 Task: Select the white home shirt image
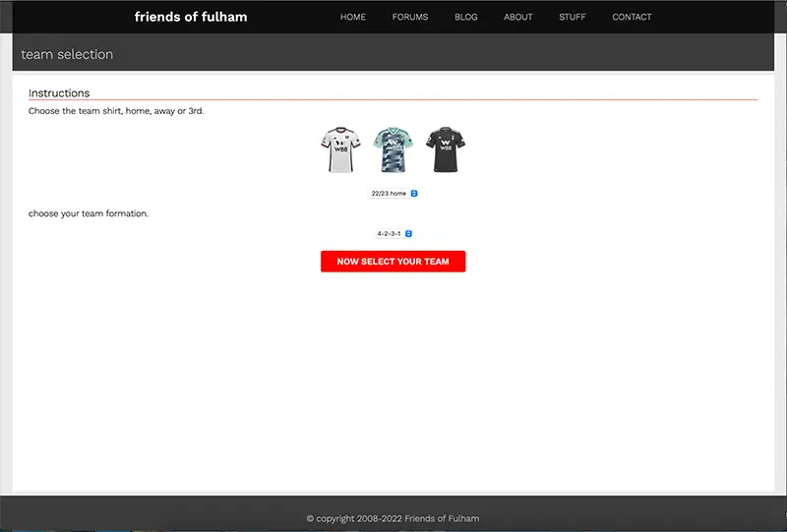(x=340, y=150)
